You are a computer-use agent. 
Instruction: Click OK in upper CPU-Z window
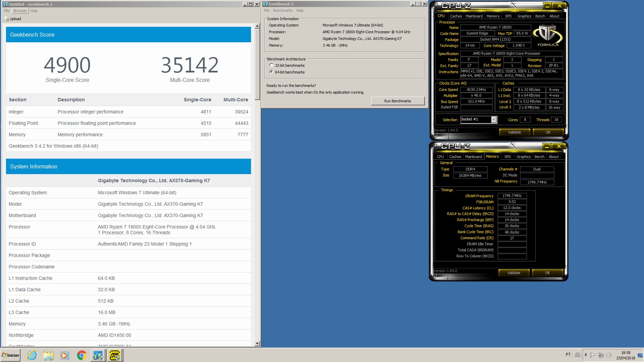tap(548, 132)
